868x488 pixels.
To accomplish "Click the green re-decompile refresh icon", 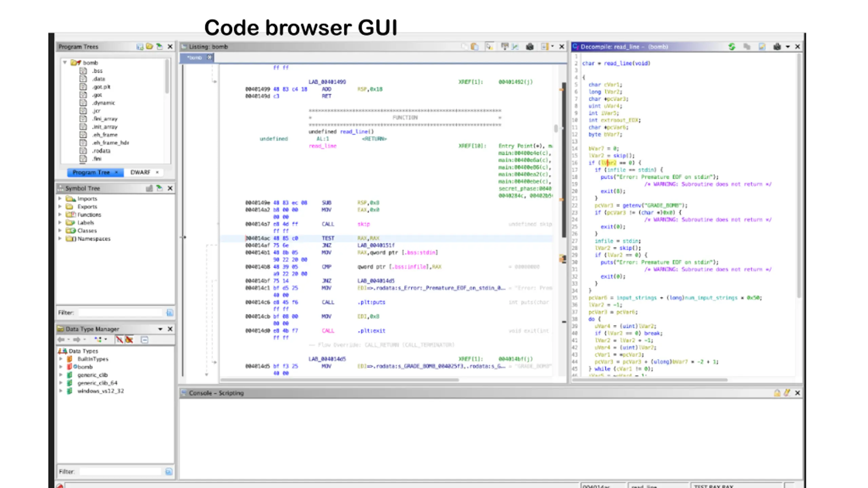I will click(732, 46).
